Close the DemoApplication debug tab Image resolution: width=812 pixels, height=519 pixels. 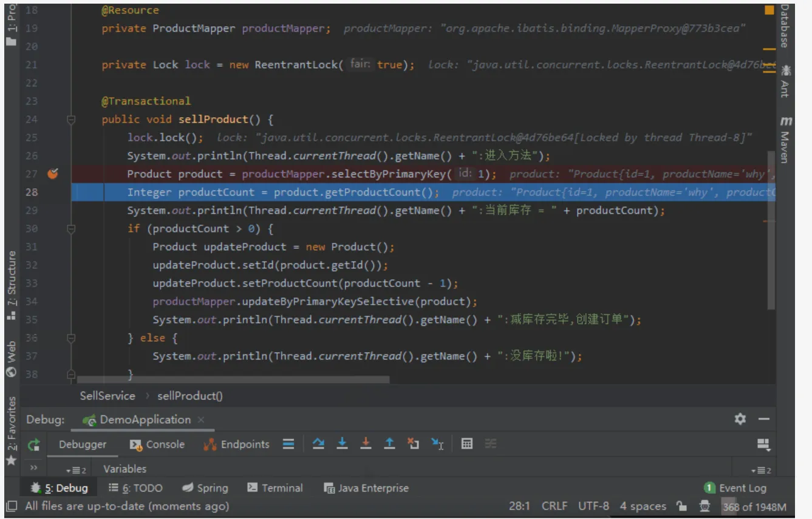pyautogui.click(x=201, y=419)
